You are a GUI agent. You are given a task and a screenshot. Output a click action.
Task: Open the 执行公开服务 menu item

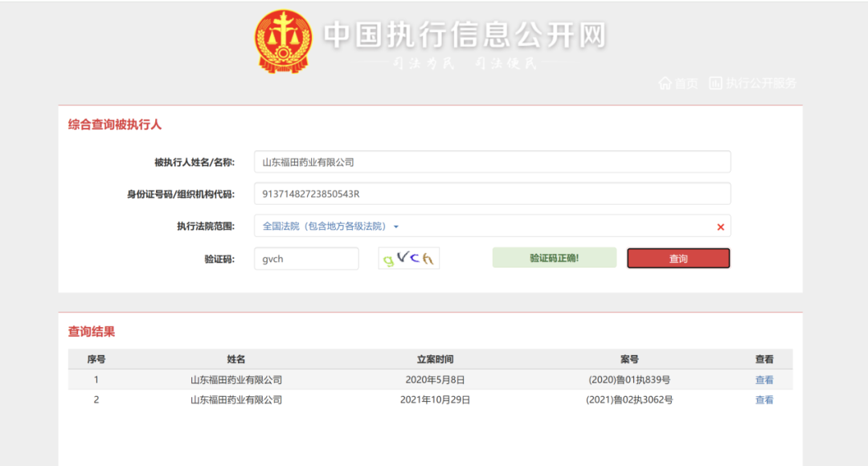pyautogui.click(x=752, y=84)
